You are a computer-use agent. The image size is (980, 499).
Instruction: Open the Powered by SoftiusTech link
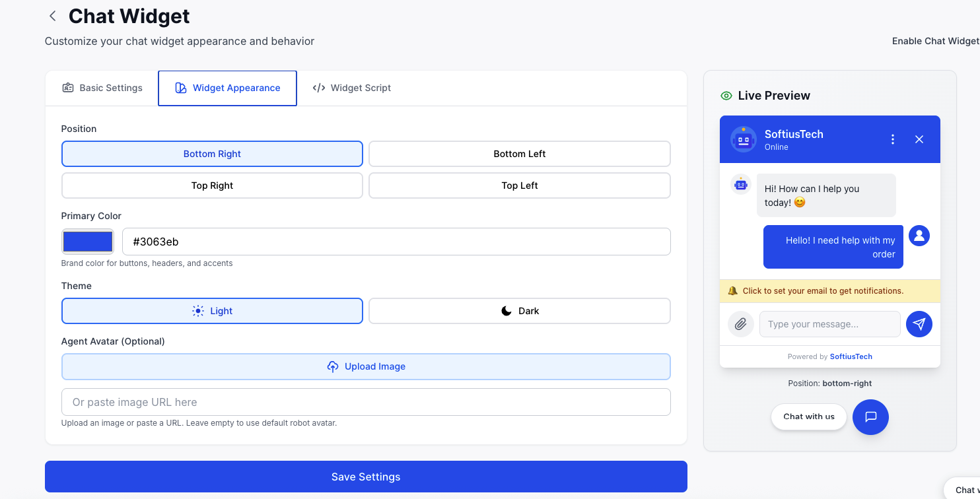[851, 356]
